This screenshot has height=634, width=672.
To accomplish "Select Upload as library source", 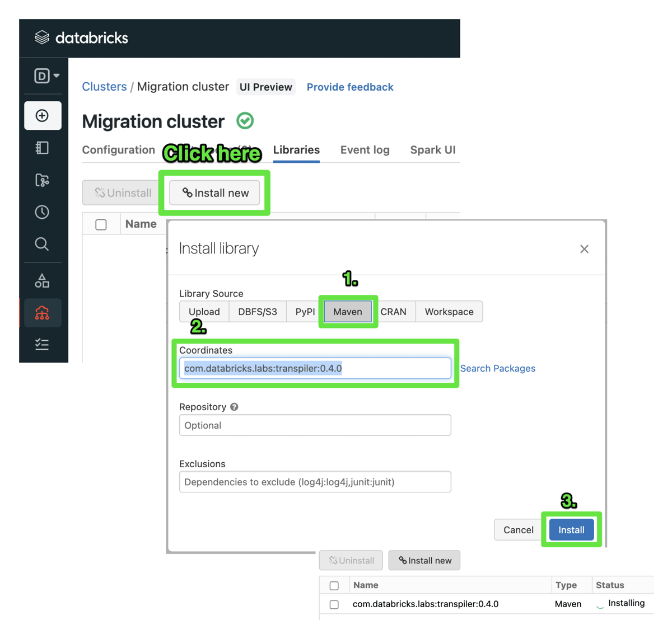I will pos(204,312).
